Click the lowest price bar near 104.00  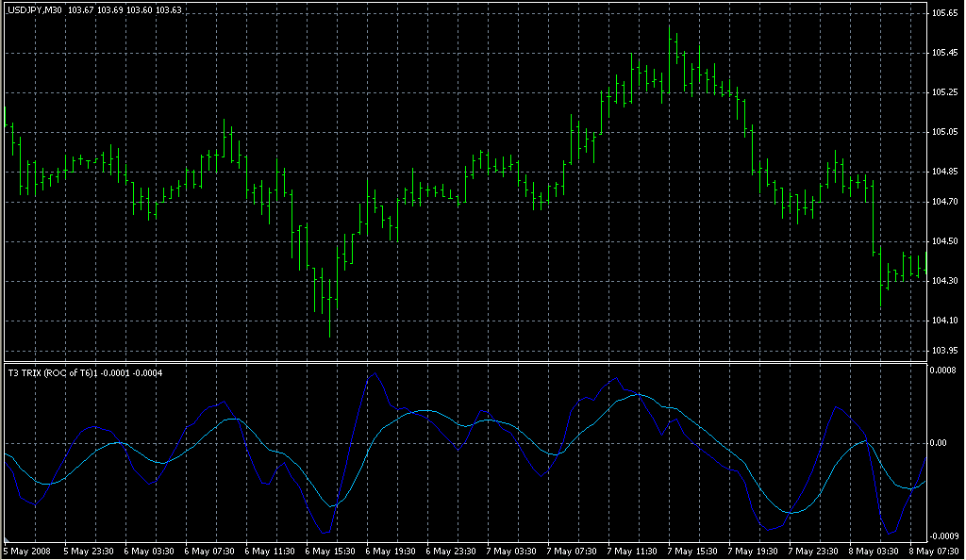tap(329, 332)
